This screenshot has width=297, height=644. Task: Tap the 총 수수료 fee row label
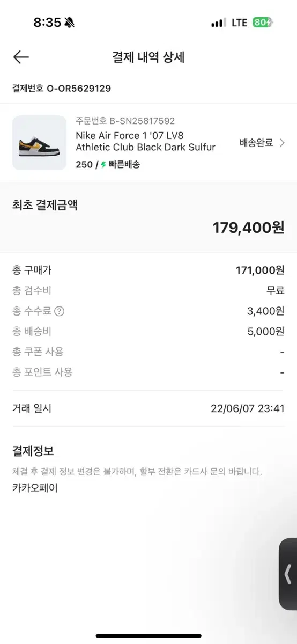pyautogui.click(x=32, y=311)
